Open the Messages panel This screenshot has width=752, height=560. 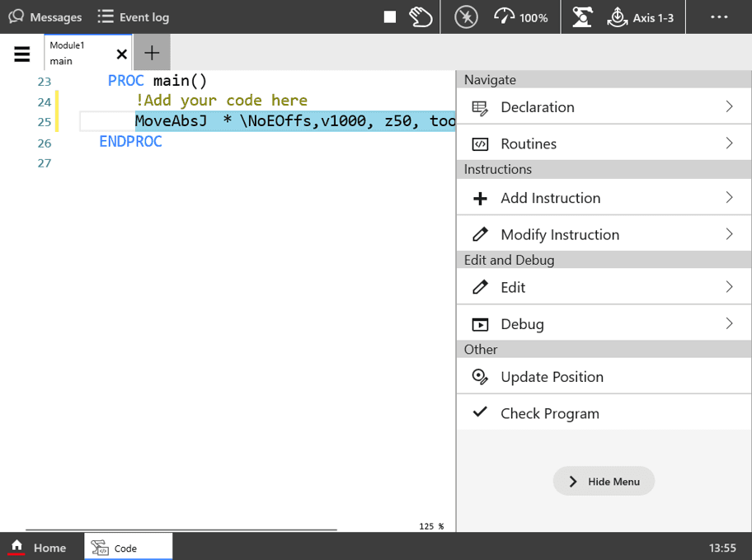45,17
